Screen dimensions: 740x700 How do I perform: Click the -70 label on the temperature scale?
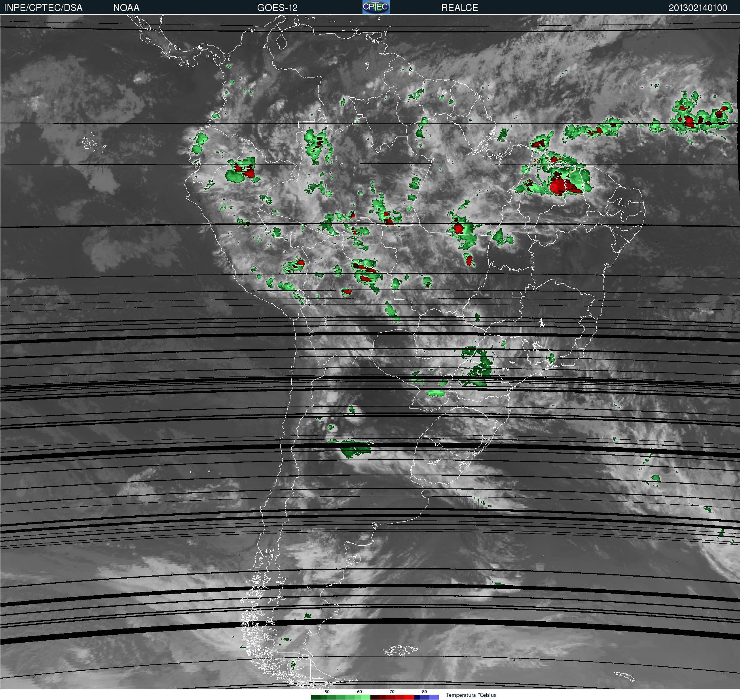coord(391,692)
